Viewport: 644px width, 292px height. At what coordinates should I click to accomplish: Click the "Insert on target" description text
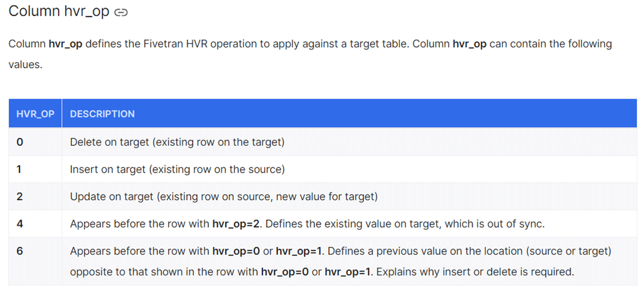pos(107,169)
